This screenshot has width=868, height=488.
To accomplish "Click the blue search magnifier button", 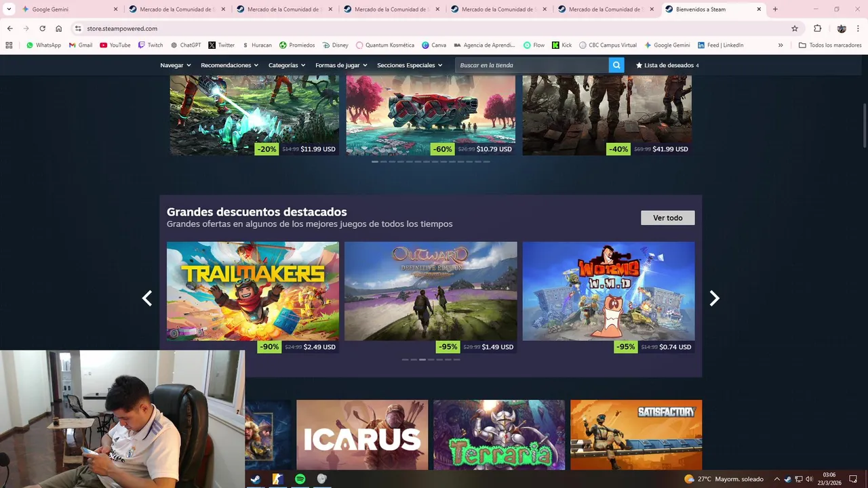I will [x=616, y=65].
